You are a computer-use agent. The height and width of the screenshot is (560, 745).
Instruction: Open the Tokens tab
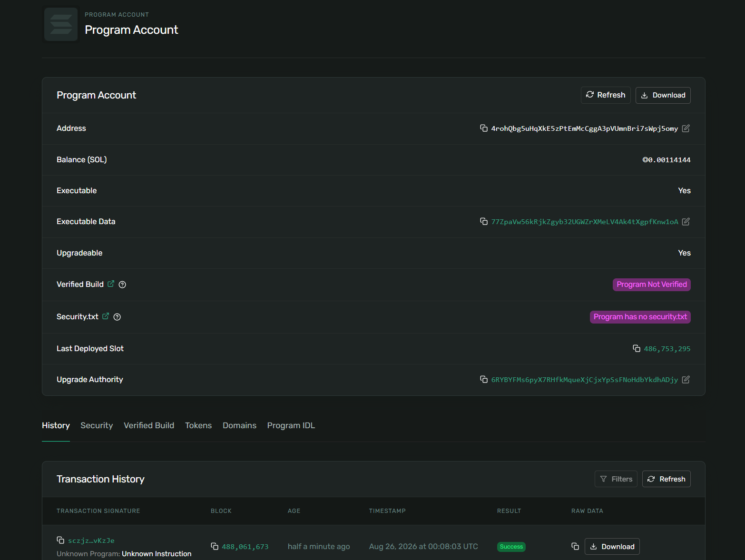coord(198,425)
